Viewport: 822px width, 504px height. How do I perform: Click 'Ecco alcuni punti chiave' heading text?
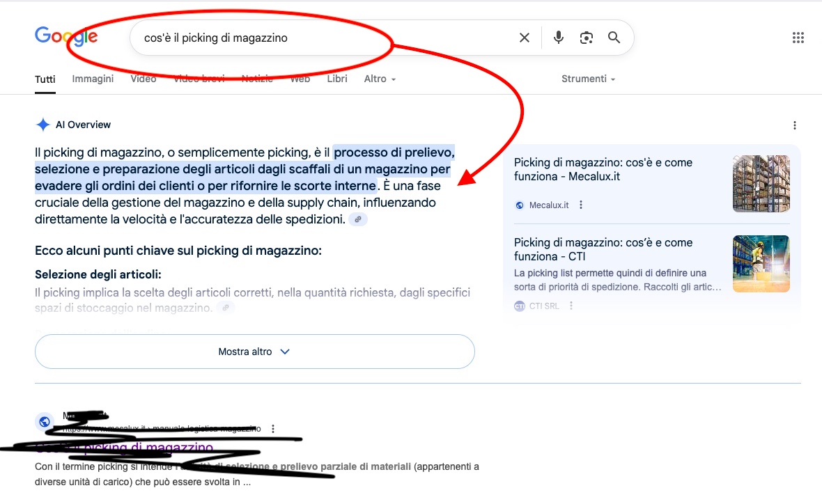pos(178,251)
